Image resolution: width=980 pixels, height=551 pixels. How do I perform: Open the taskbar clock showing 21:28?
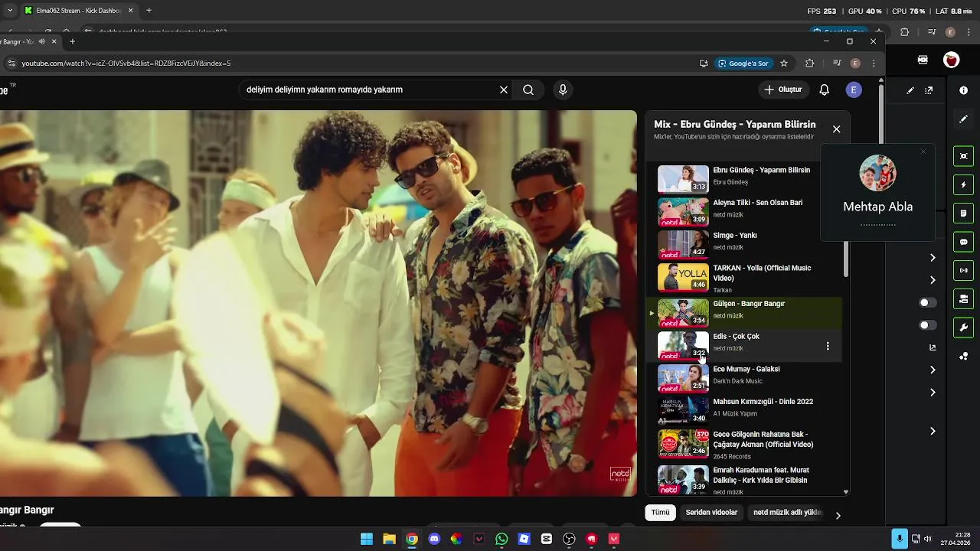(956, 539)
